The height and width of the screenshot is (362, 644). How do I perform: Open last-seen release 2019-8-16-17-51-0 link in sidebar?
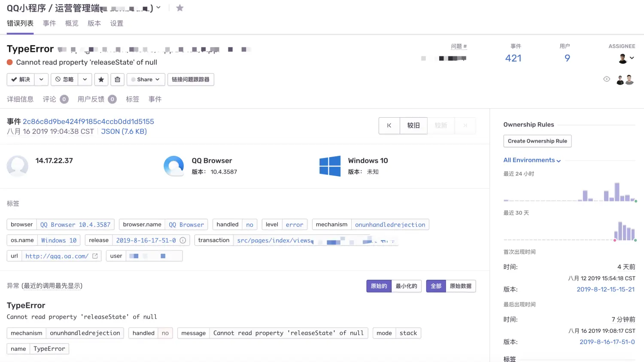pos(607,342)
